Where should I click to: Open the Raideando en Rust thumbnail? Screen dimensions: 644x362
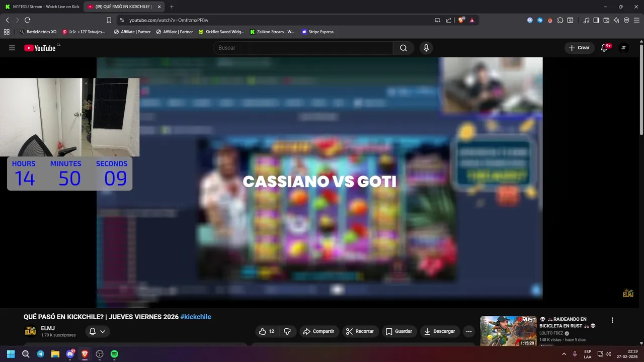point(508,331)
